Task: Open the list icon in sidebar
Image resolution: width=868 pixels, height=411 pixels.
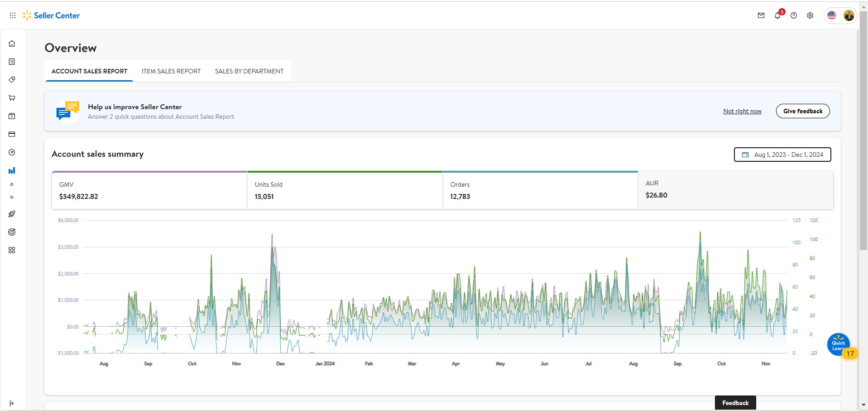Action: click(x=12, y=62)
